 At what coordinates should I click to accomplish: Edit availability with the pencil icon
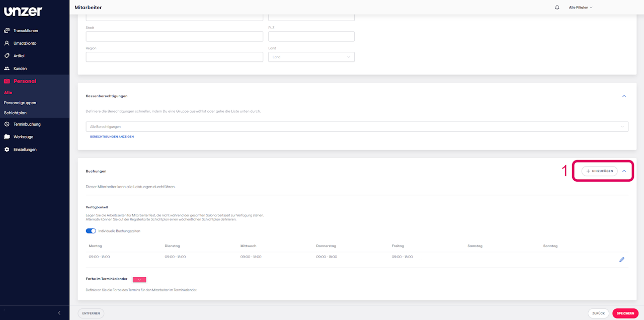622,260
